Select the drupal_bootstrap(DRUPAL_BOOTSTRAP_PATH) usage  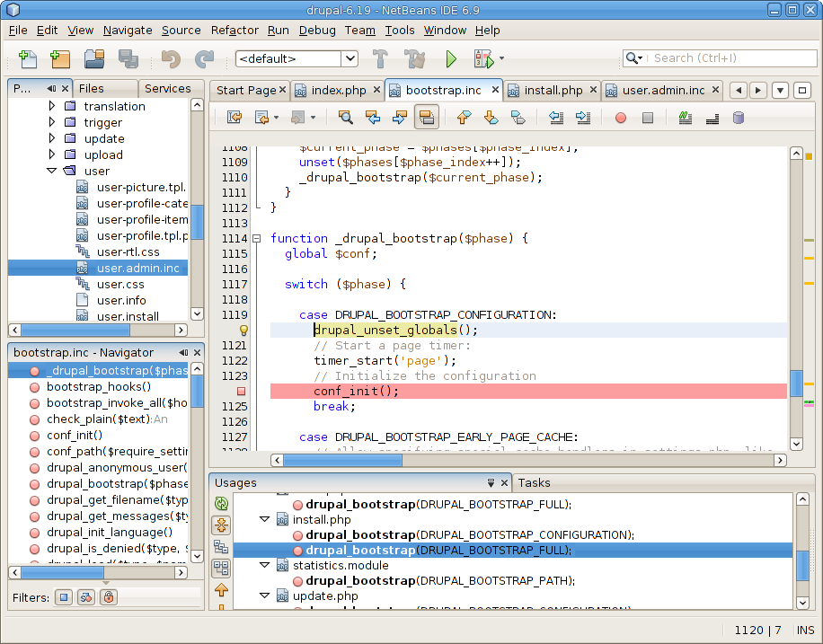pos(440,581)
